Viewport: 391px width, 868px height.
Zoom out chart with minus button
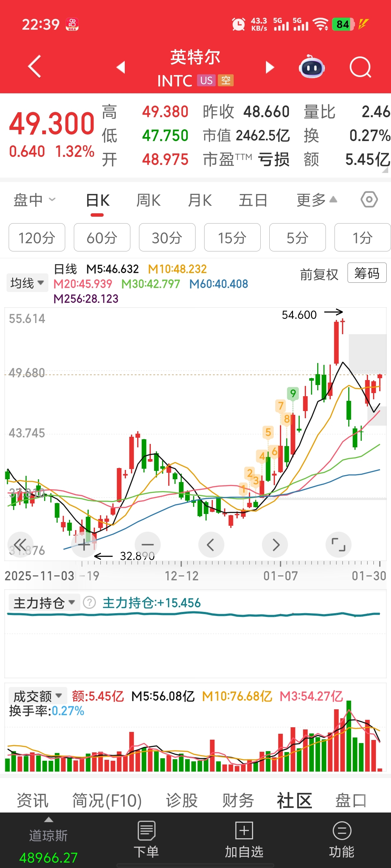147,545
